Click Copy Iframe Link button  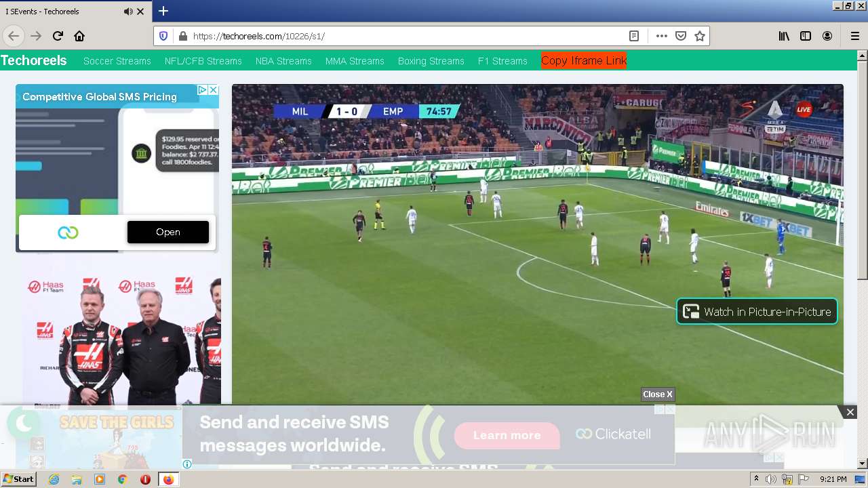[x=584, y=60]
